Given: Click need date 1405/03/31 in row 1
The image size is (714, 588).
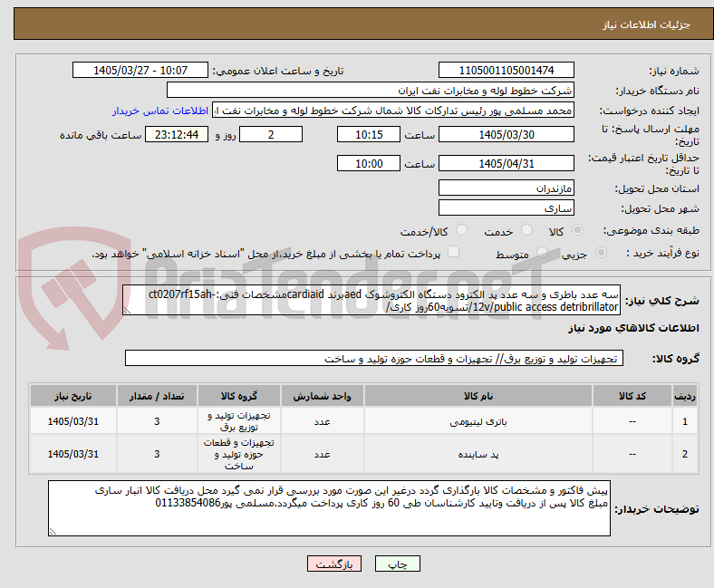Looking at the screenshot, I should point(73,421).
